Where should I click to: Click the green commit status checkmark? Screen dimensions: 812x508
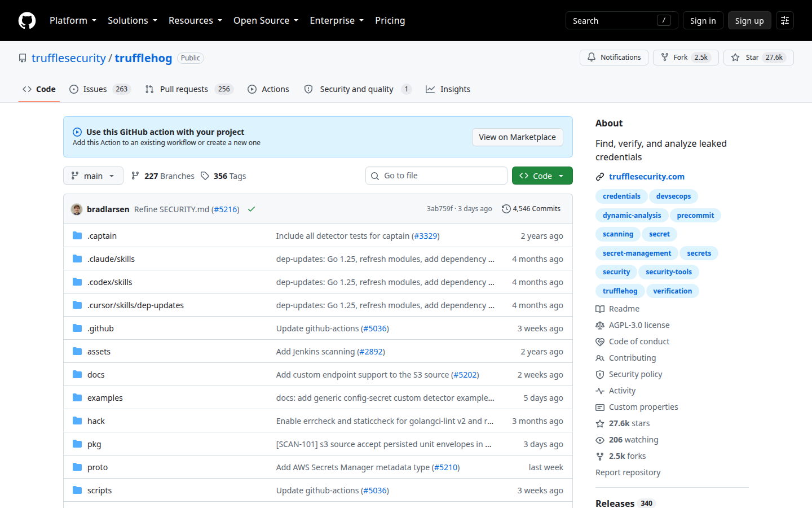(x=251, y=209)
